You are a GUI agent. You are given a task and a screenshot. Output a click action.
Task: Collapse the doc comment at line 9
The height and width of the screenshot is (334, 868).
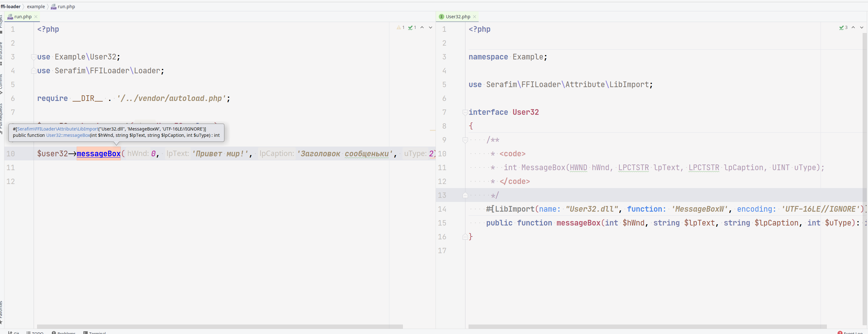tap(465, 140)
